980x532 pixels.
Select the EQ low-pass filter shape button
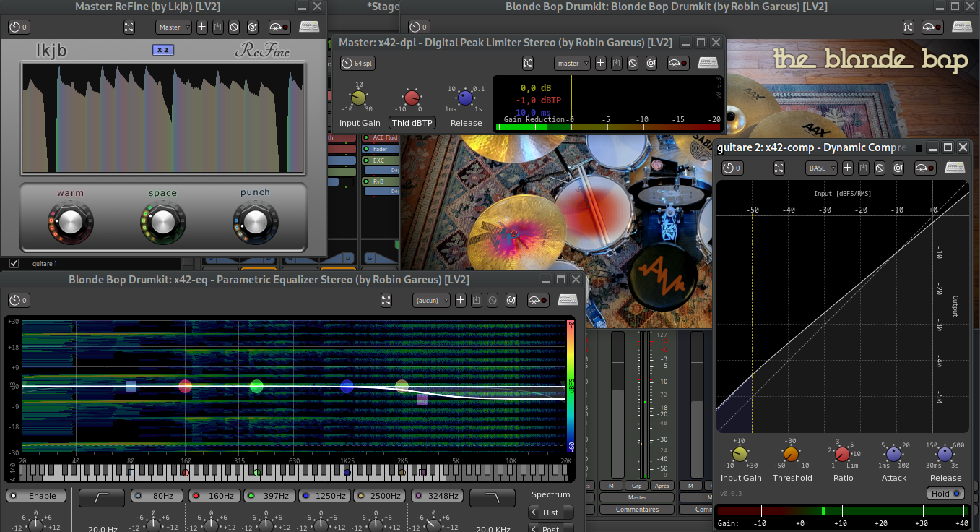coord(493,497)
